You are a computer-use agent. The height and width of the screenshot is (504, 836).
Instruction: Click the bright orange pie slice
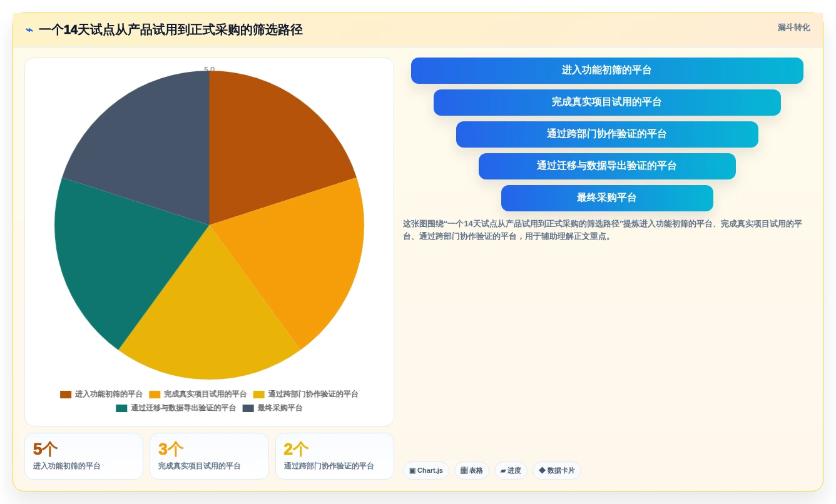click(x=307, y=256)
